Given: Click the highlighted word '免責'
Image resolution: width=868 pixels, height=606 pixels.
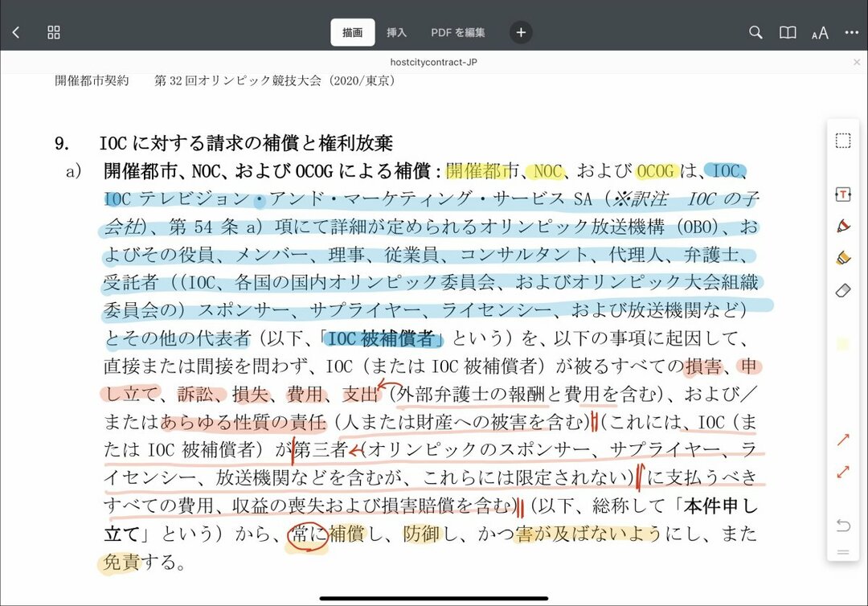Looking at the screenshot, I should point(122,562).
